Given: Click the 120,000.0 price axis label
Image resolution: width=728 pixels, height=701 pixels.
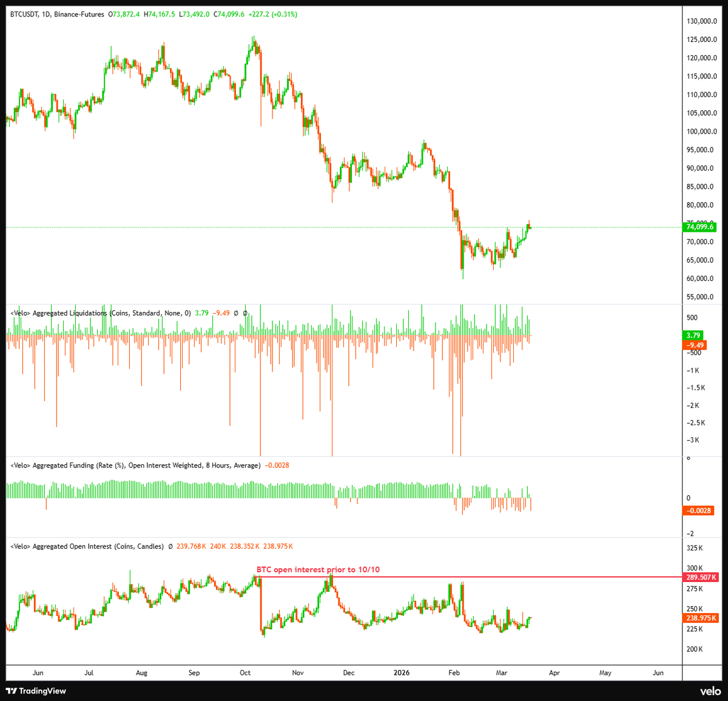Looking at the screenshot, I should tap(702, 58).
